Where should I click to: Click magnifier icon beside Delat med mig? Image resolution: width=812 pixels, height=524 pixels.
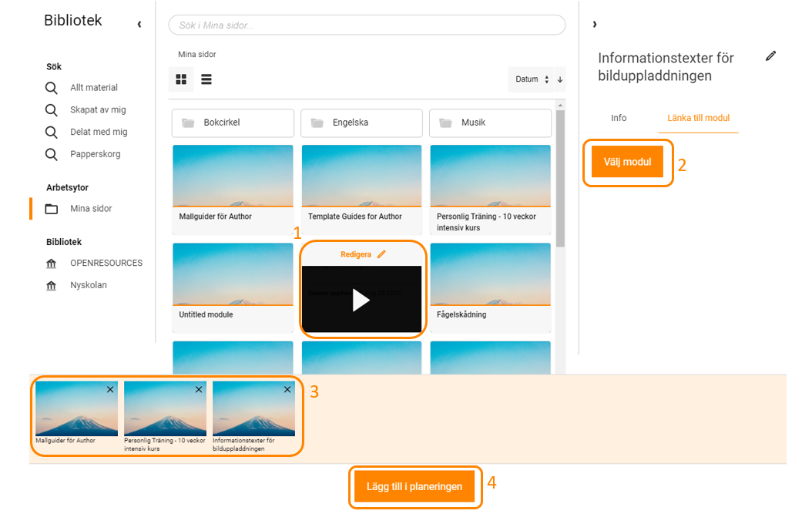click(52, 133)
